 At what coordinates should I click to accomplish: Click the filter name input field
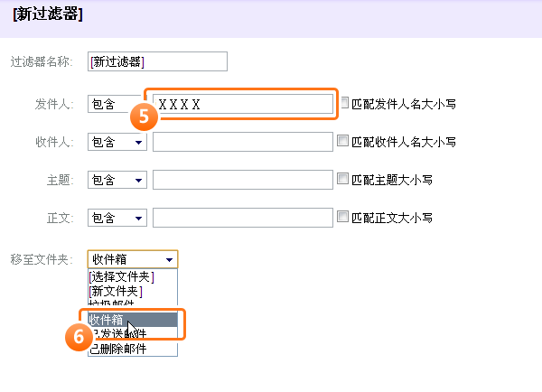point(157,61)
